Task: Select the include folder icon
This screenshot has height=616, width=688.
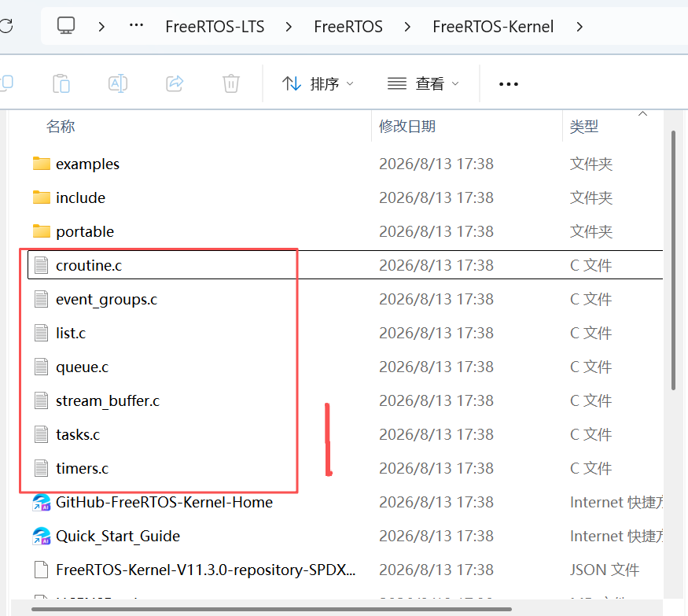Action: point(41,197)
